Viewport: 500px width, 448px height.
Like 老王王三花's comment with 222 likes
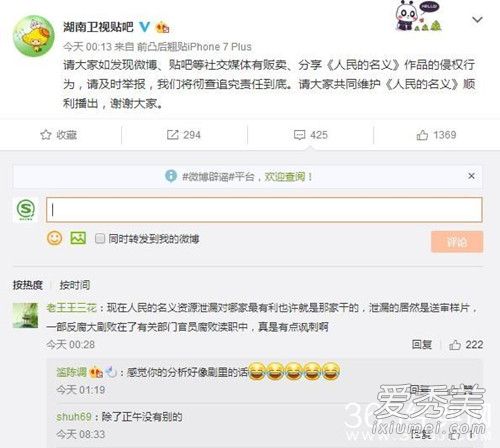coord(455,345)
